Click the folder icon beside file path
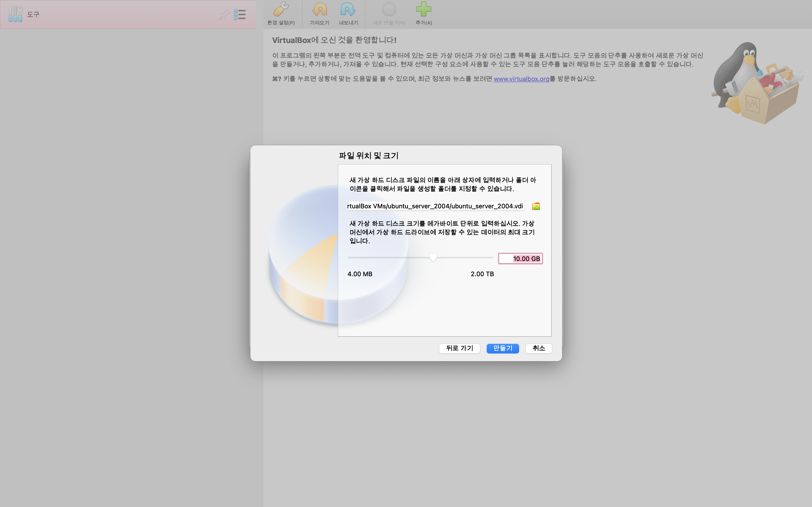The height and width of the screenshot is (507, 812). [x=536, y=206]
